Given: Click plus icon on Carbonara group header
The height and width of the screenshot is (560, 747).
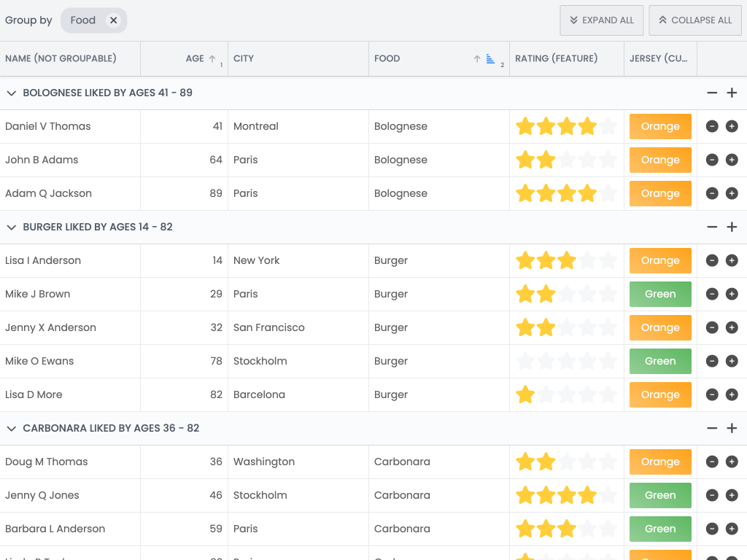Looking at the screenshot, I should click(x=732, y=429).
